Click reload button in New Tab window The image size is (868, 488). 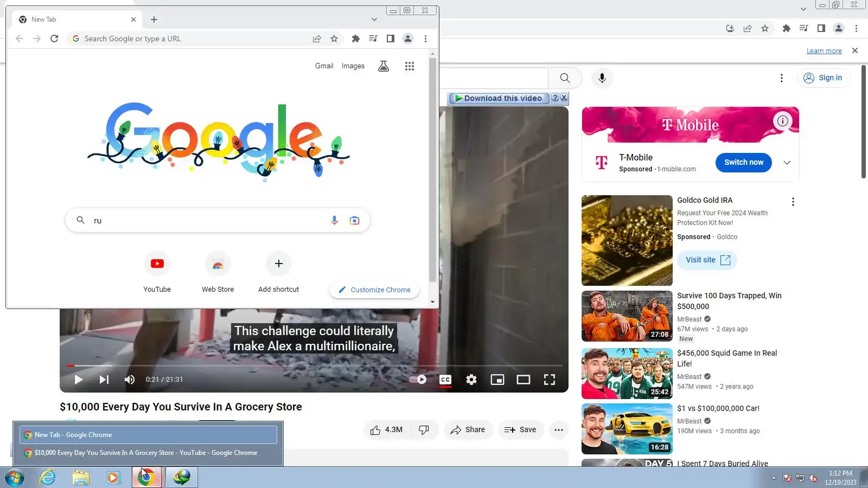54,38
